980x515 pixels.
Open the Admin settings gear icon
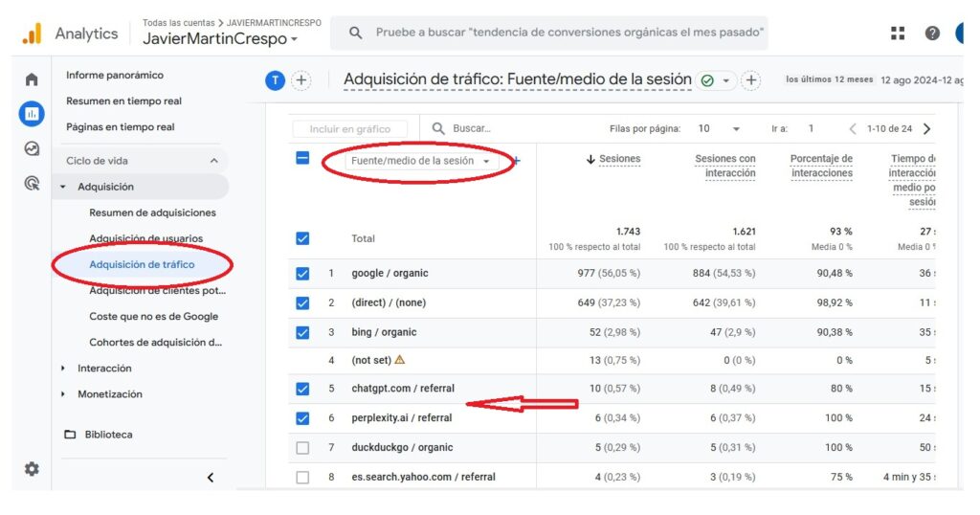[x=32, y=469]
